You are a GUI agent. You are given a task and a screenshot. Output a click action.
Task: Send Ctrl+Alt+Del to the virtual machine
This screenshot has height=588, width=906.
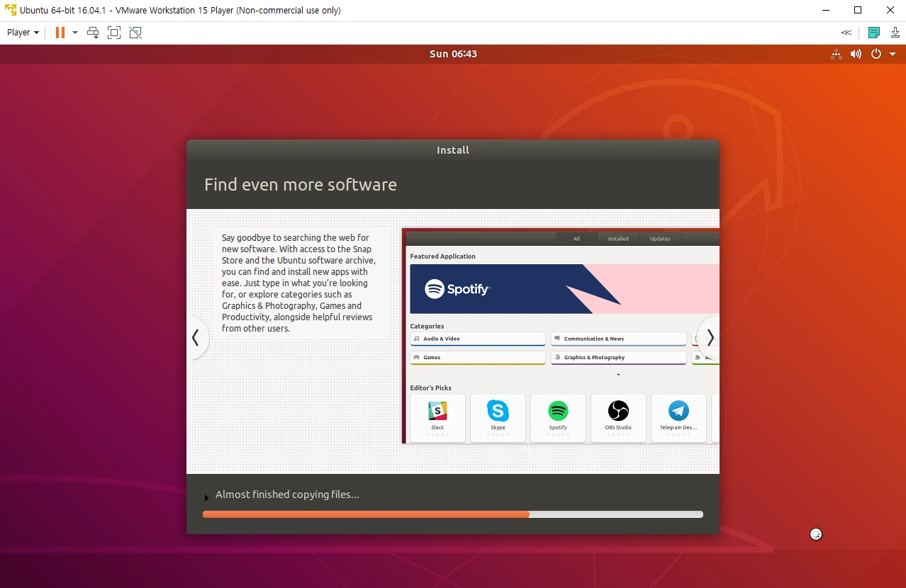point(93,33)
